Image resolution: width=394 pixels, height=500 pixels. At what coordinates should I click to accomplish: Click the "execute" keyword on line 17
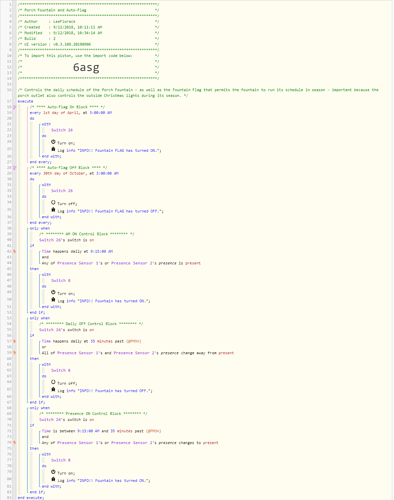click(25, 101)
